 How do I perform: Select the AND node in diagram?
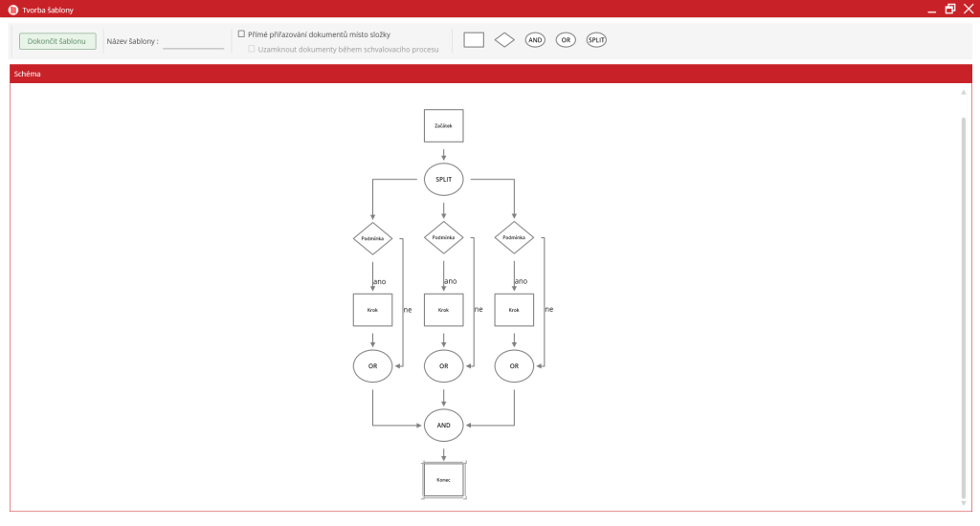pyautogui.click(x=443, y=424)
